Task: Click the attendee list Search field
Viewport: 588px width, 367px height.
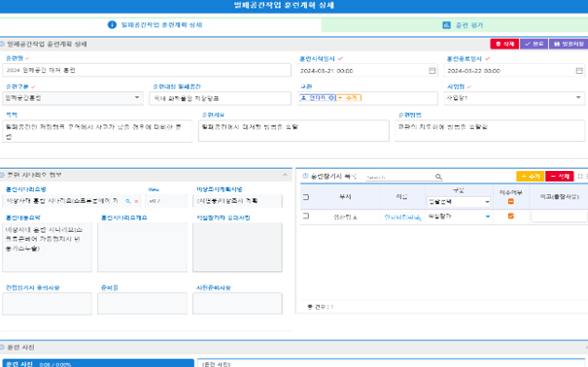Action: (399, 177)
